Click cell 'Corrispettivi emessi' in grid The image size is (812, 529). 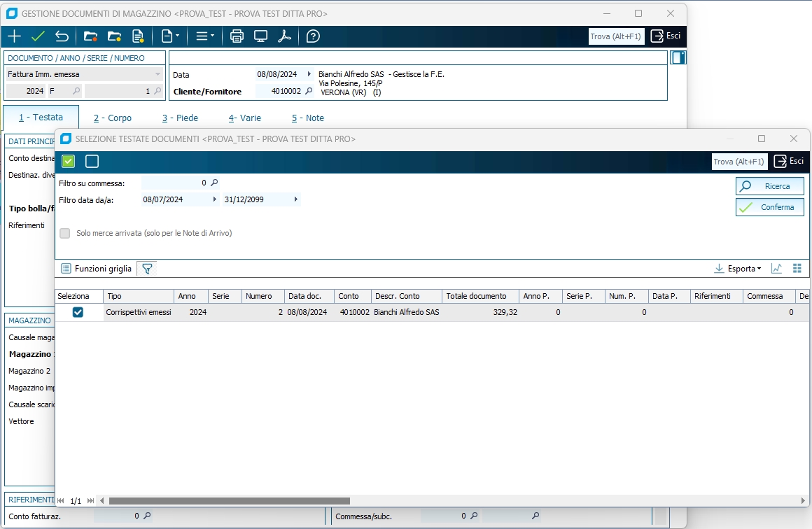pyautogui.click(x=139, y=312)
